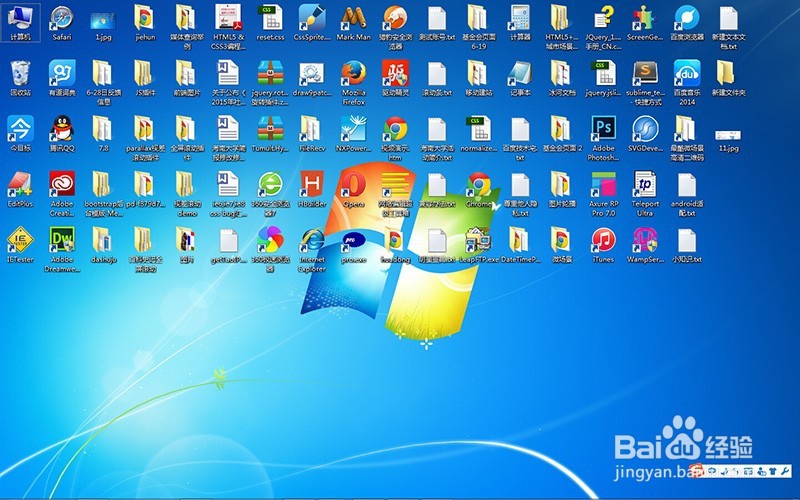Open the bootstrap后台模板 folder
The height and width of the screenshot is (500, 800).
tap(103, 194)
